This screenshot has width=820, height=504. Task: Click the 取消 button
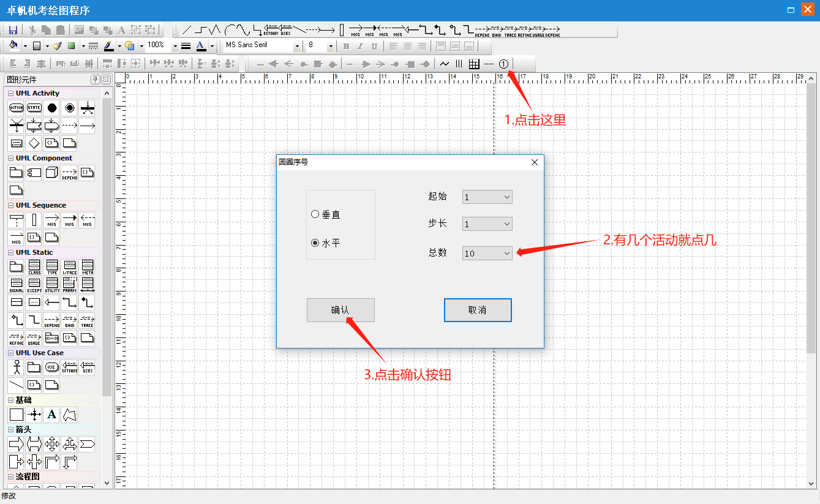477,310
